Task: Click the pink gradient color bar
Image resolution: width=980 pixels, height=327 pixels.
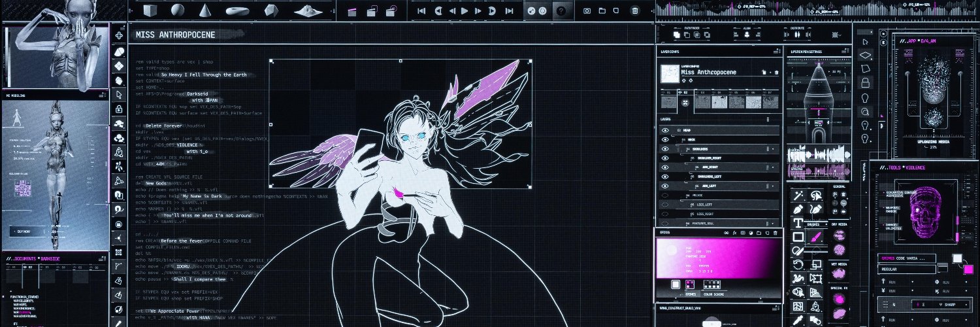Action: [x=718, y=258]
